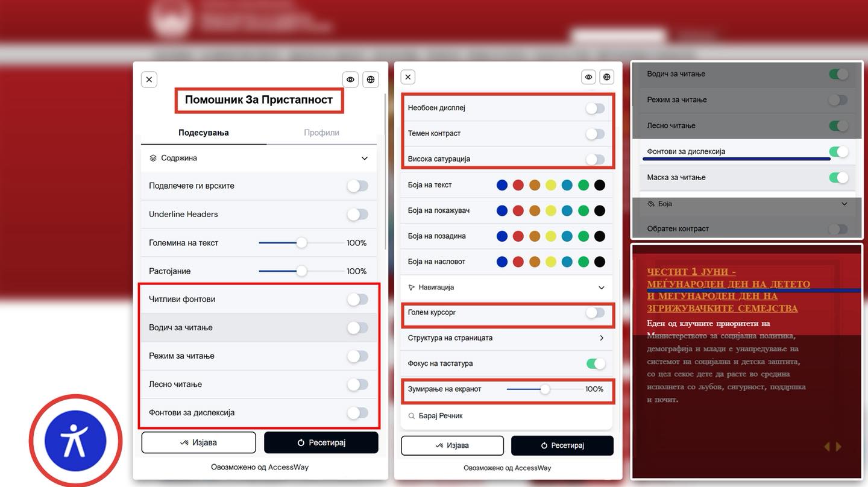Click the Изјава button in middle panel
Screen dimensions: 868x487
pyautogui.click(x=452, y=445)
